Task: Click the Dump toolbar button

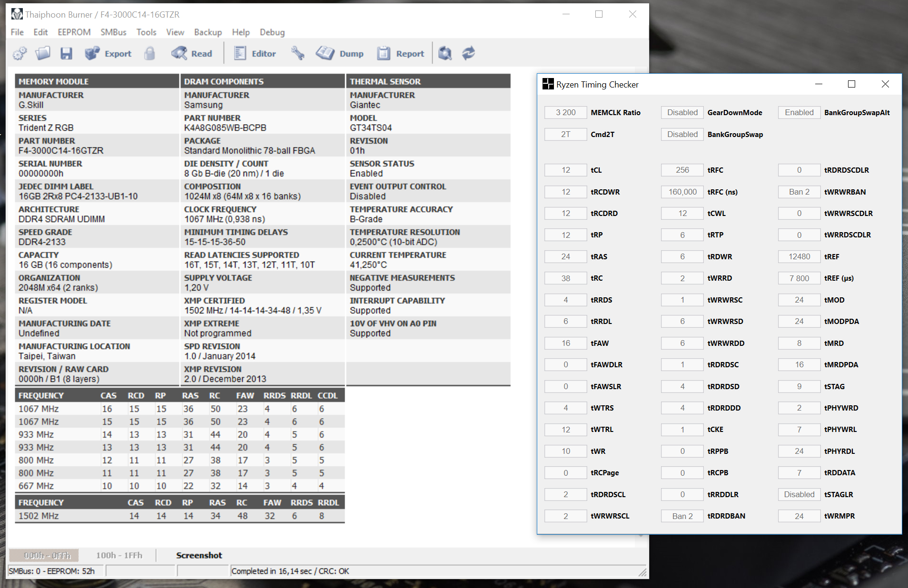Action: click(340, 53)
